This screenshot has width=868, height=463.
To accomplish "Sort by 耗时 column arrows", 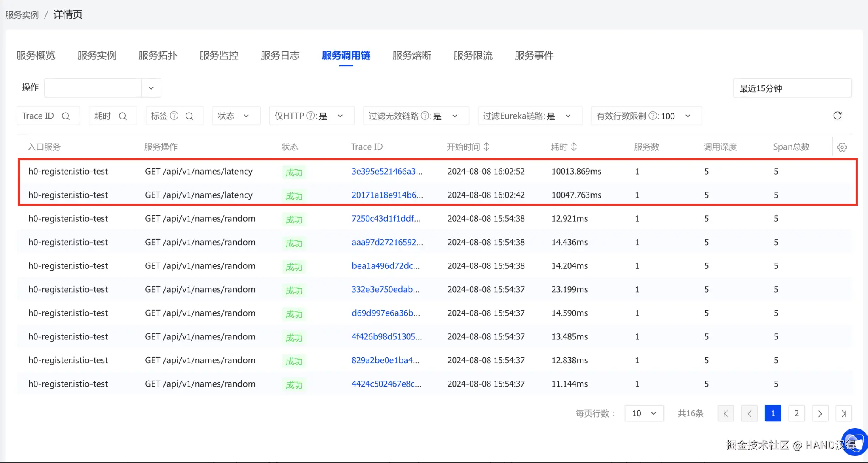I will 574,147.
